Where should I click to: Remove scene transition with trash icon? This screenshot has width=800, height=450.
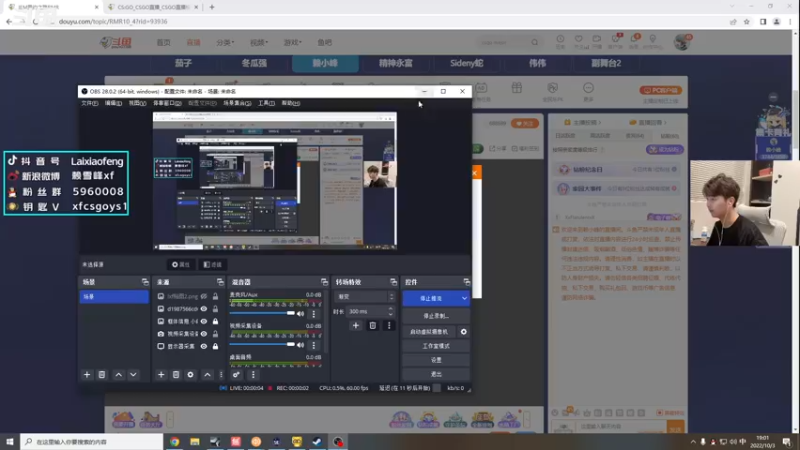(372, 326)
